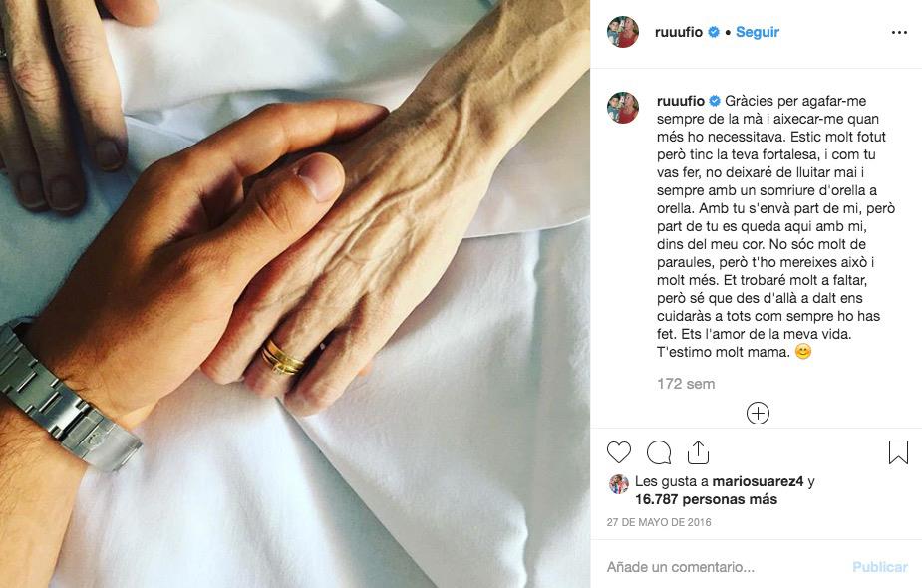Open ruuufio username in the caption
The height and width of the screenshot is (588, 922).
681,101
